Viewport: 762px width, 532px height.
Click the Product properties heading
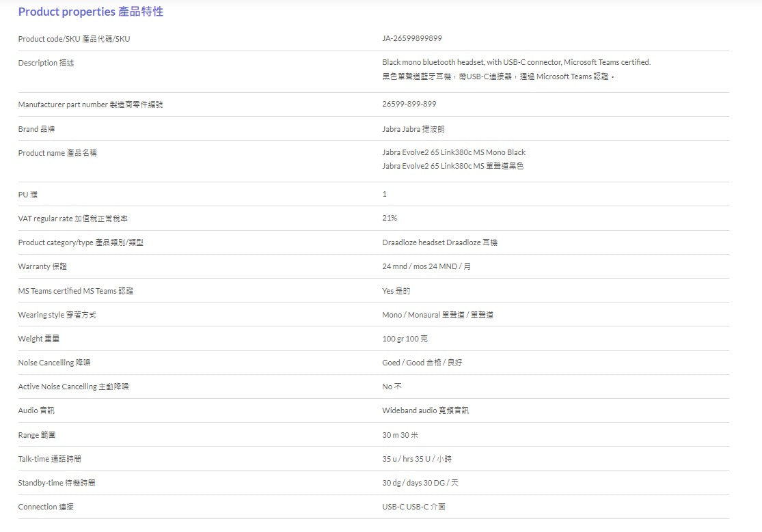(x=90, y=12)
